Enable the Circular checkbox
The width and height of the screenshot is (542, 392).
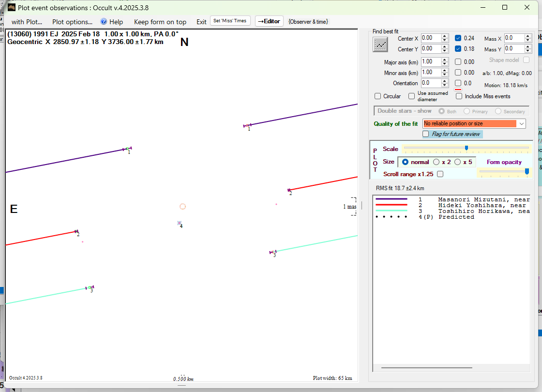coord(378,96)
